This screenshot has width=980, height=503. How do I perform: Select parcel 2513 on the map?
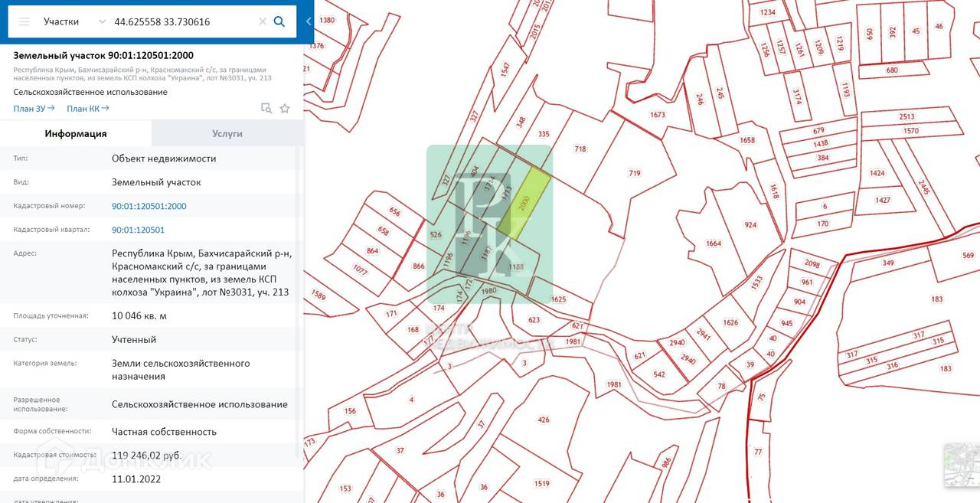click(906, 116)
